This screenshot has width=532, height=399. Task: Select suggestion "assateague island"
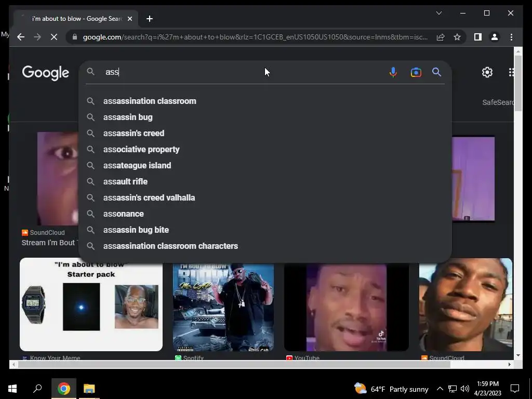[x=265, y=166]
